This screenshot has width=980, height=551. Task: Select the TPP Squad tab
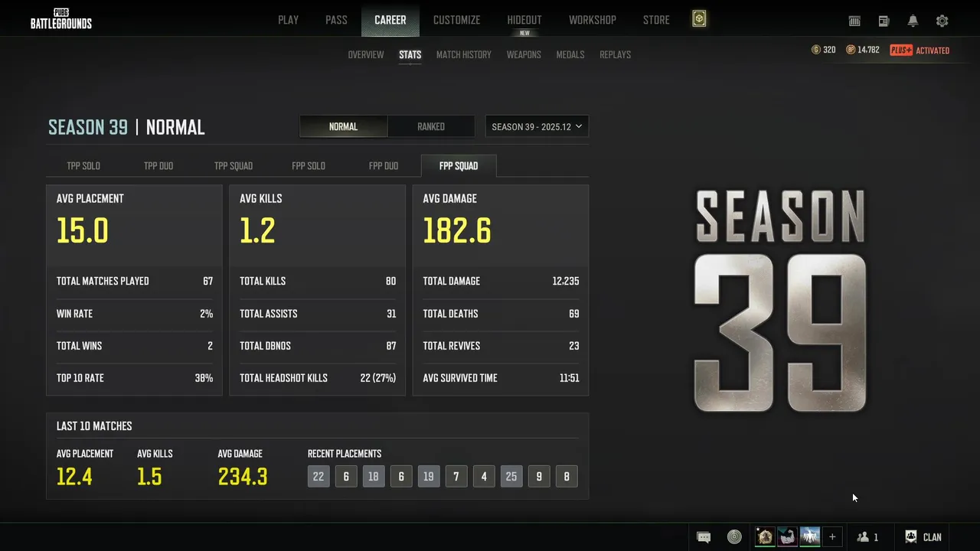tap(234, 166)
